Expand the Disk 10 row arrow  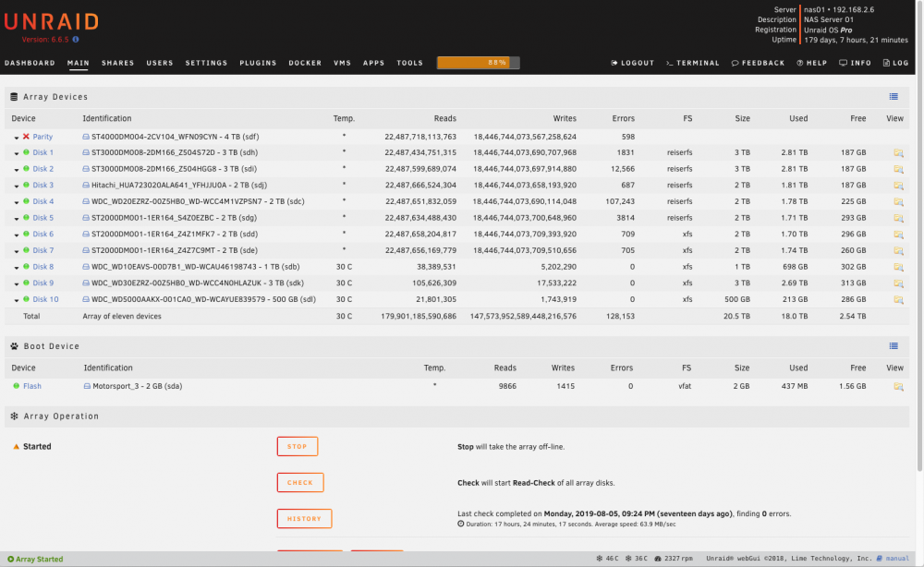coord(17,300)
